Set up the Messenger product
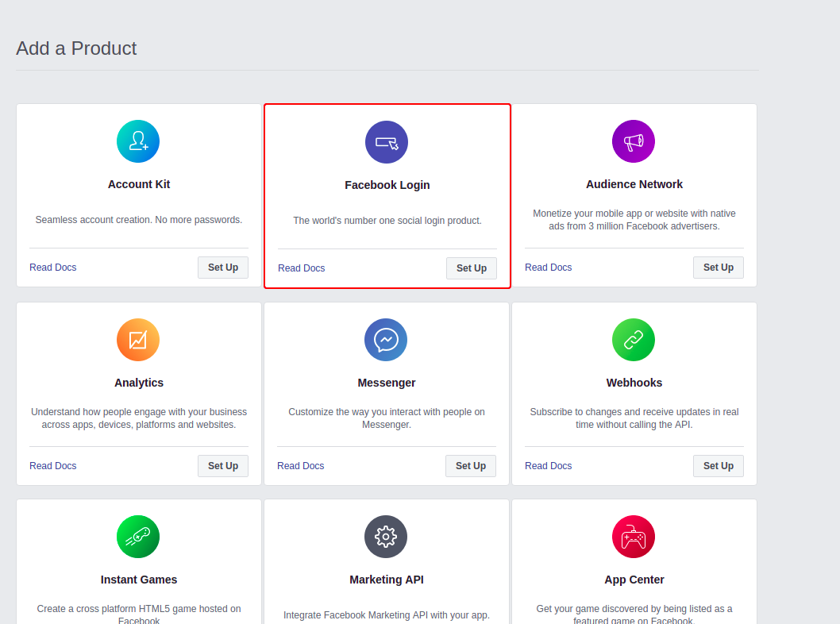840x624 pixels. coord(471,466)
